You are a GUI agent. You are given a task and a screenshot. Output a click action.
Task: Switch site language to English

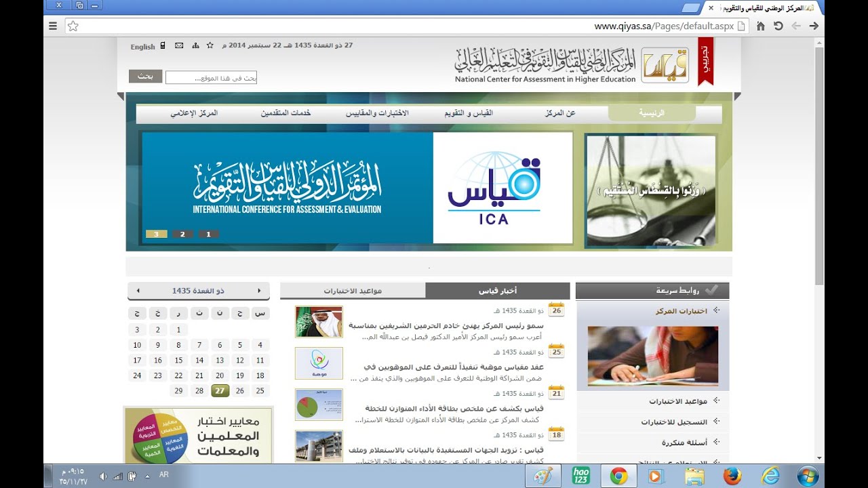coord(143,47)
